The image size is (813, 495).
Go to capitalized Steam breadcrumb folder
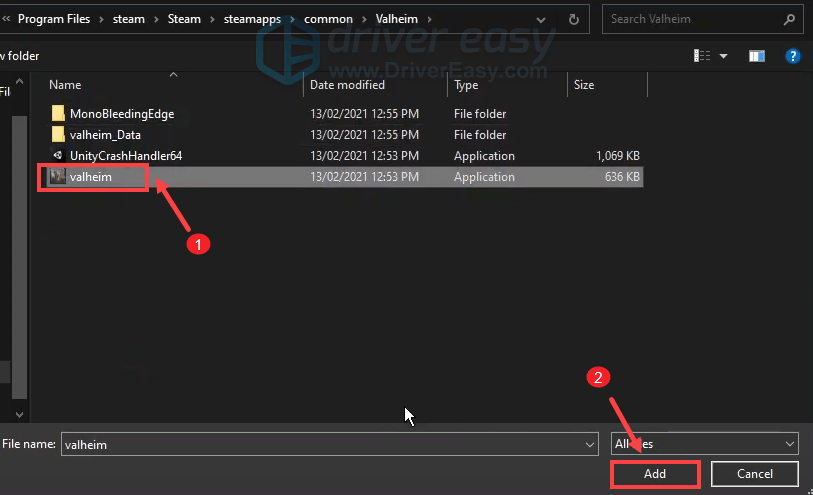coord(184,19)
